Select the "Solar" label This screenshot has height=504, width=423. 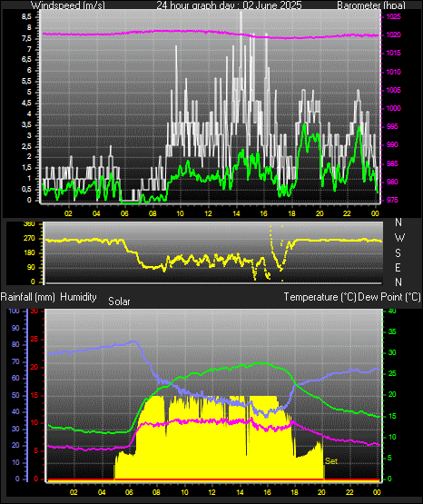[119, 301]
